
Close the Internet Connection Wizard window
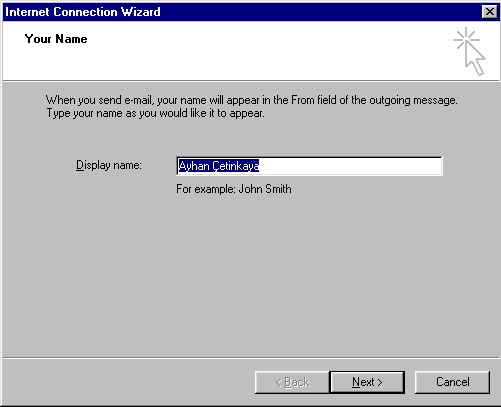490,12
